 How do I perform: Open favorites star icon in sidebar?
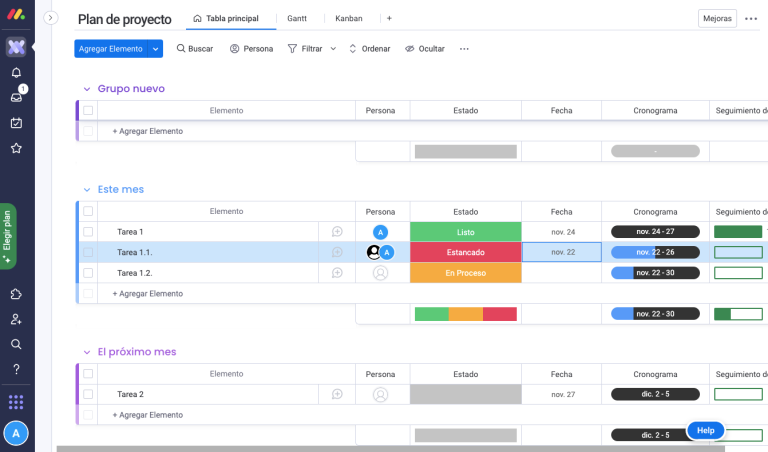coord(16,148)
